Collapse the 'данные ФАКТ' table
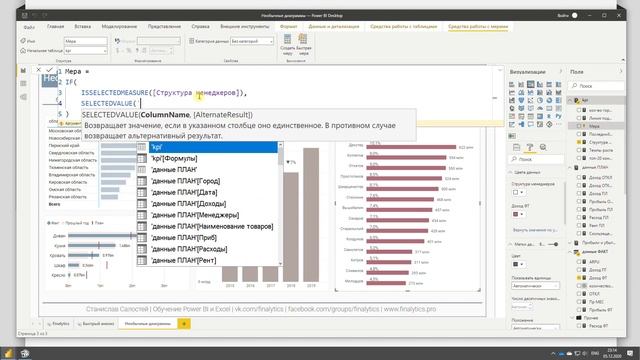Image resolution: width=640 pixels, height=360 pixels. pos(571,252)
